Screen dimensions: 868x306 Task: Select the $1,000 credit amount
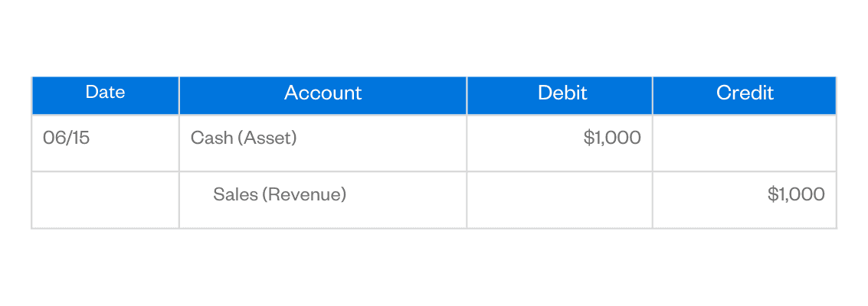tap(796, 195)
